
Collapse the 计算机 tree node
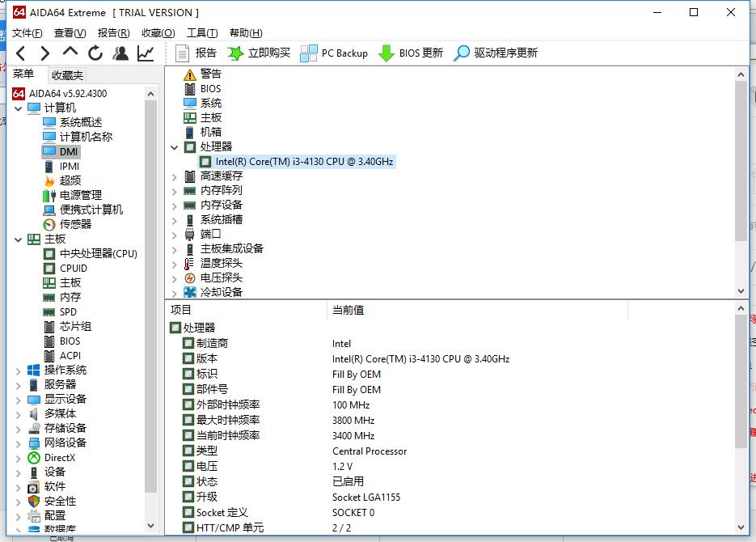pyautogui.click(x=18, y=108)
